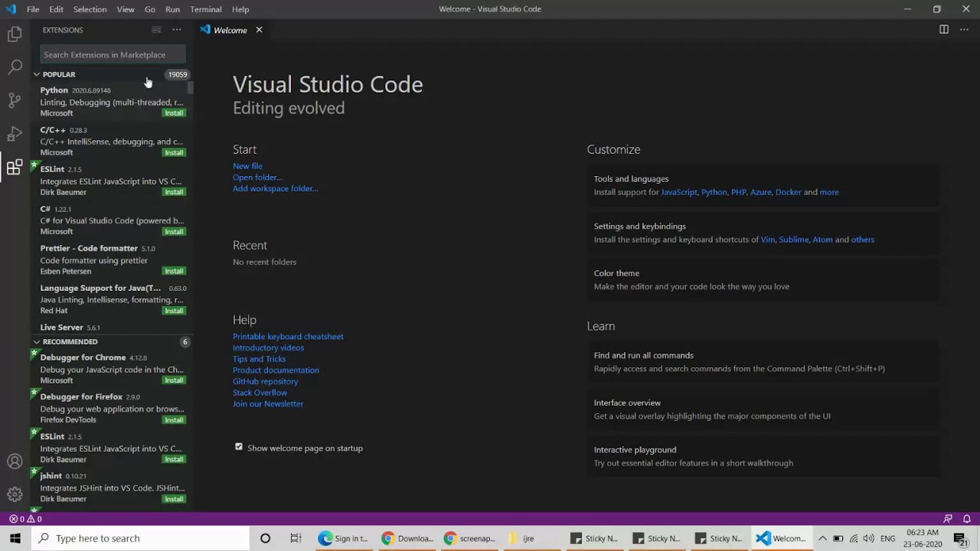980x551 pixels.
Task: Open the Windows Start menu
Action: pos(15,538)
